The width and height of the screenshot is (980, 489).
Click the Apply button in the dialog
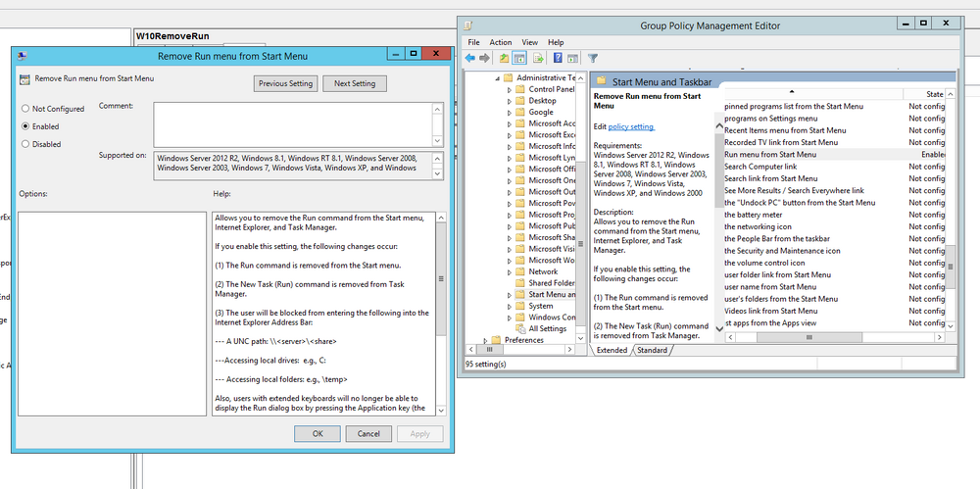(420, 434)
